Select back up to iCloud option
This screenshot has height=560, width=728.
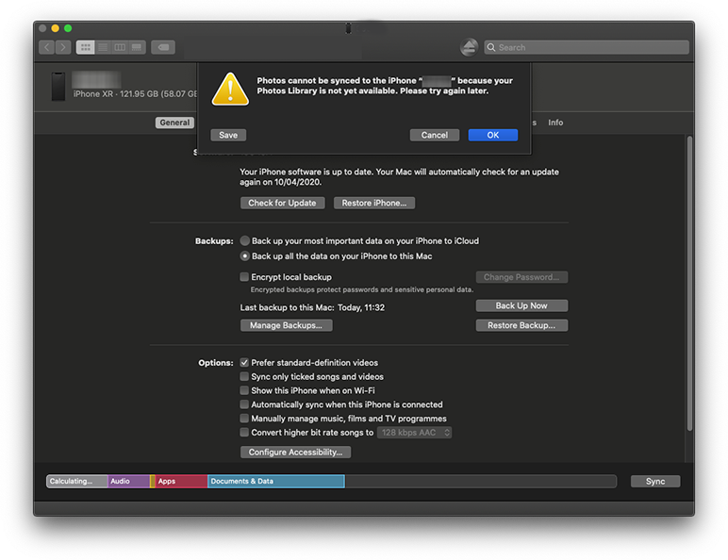pyautogui.click(x=244, y=240)
